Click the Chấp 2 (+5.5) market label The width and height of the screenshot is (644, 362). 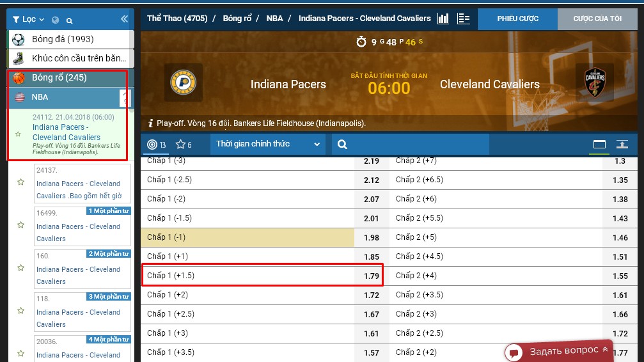tap(420, 218)
